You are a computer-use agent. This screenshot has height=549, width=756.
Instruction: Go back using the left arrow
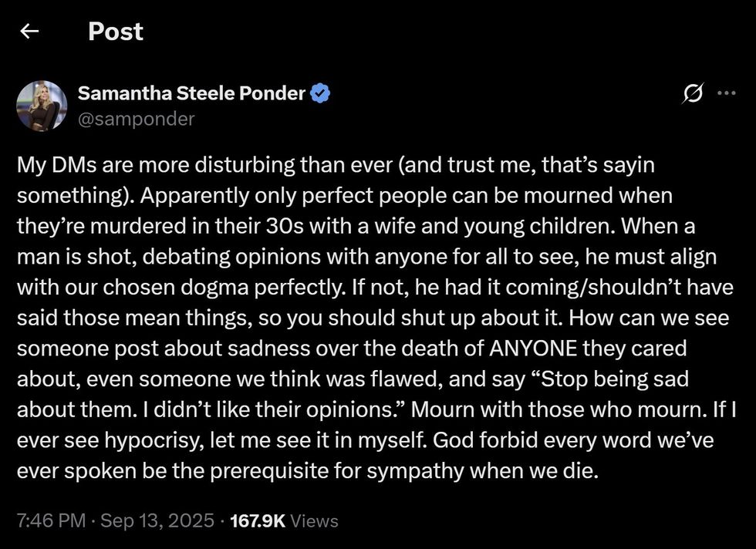[x=29, y=31]
